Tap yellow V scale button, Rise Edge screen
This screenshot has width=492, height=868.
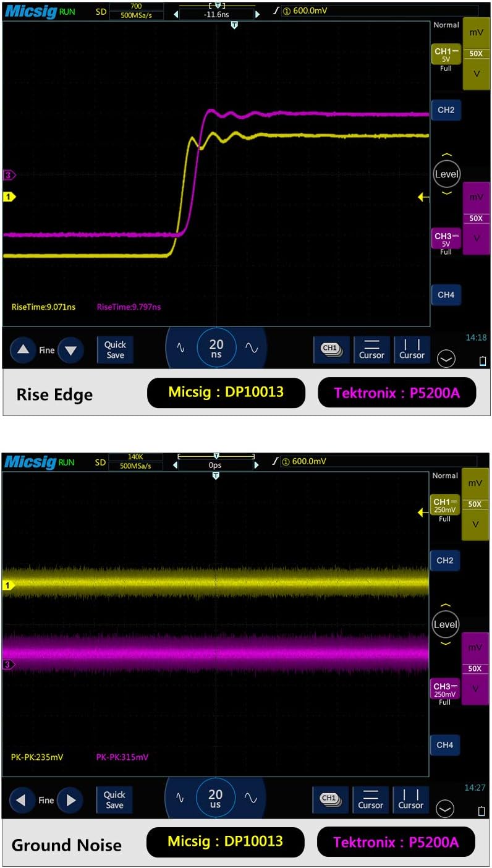[476, 74]
